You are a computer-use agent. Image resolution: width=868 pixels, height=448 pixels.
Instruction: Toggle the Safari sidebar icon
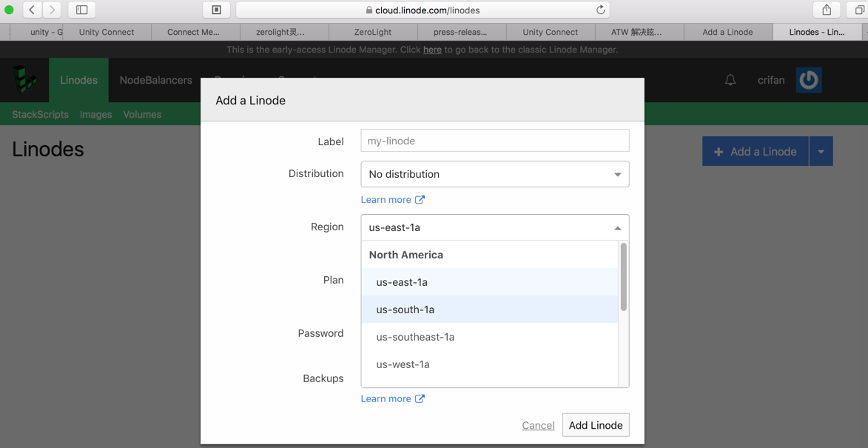82,10
